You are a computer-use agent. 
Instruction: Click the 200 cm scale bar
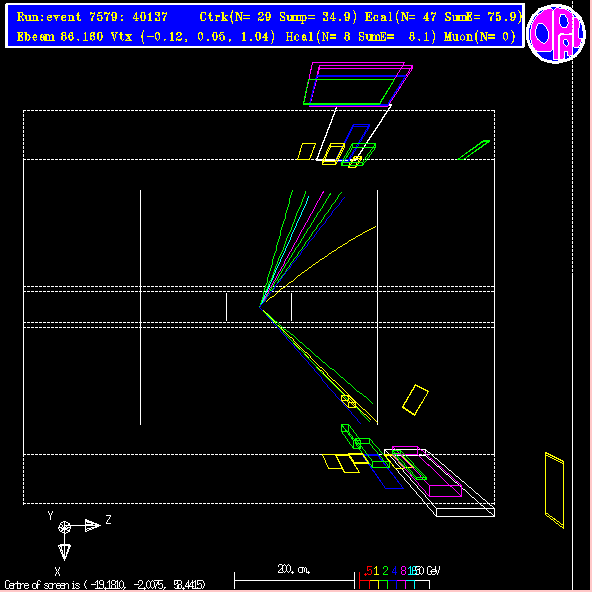pos(294,580)
